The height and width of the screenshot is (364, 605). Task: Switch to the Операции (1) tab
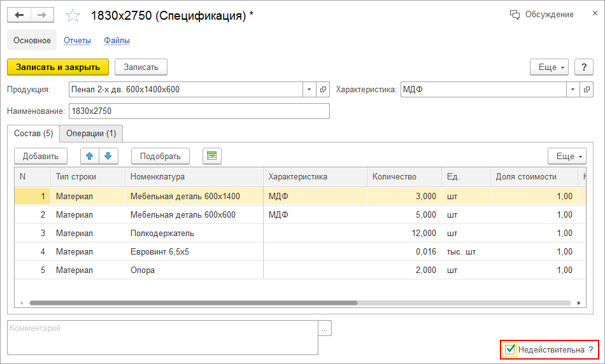coord(91,134)
